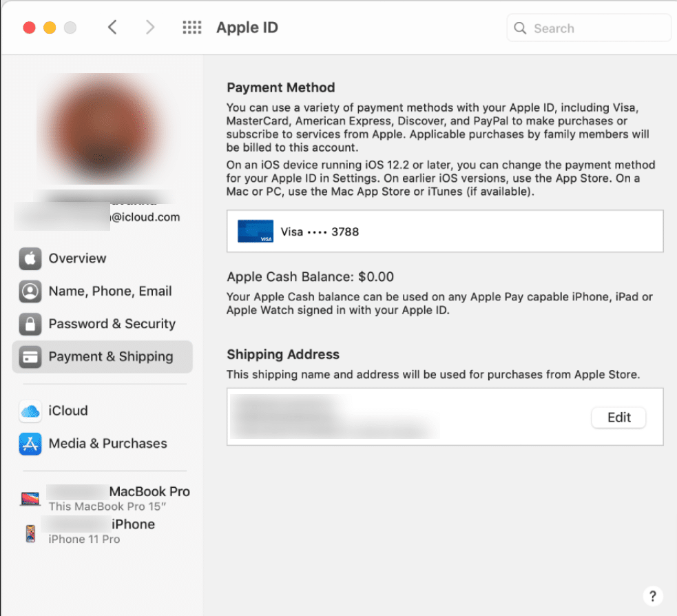The width and height of the screenshot is (677, 616).
Task: Open Password & Security settings
Action: (103, 324)
